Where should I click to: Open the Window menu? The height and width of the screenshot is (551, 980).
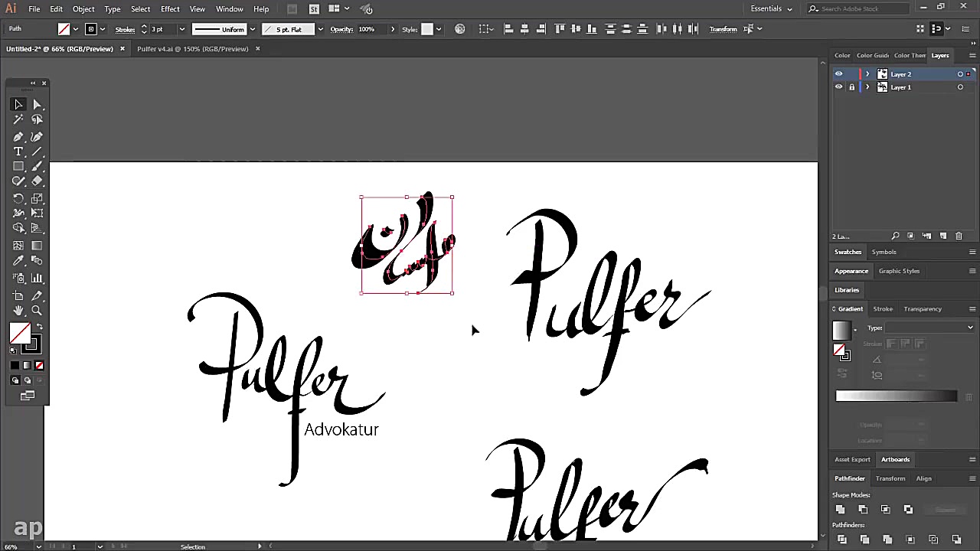click(x=230, y=8)
